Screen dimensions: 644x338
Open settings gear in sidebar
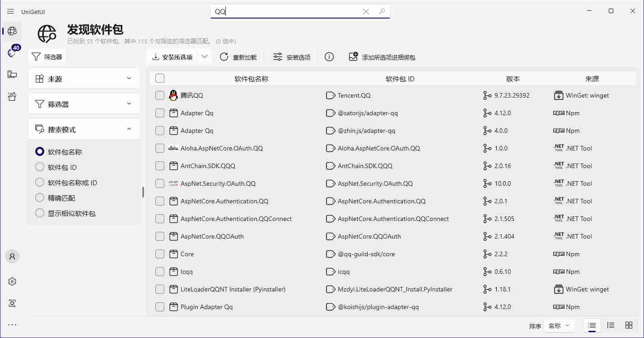12,282
